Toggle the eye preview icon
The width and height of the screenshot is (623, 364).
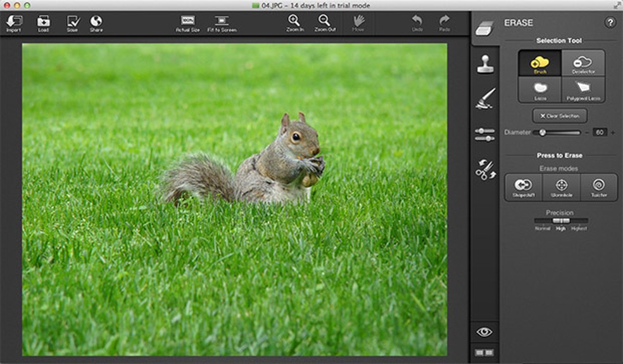484,332
